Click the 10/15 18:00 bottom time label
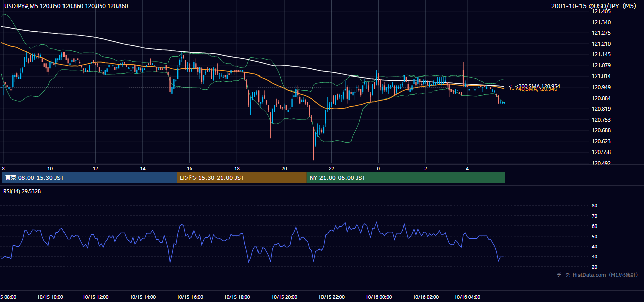This screenshot has width=644, height=302. (236, 297)
